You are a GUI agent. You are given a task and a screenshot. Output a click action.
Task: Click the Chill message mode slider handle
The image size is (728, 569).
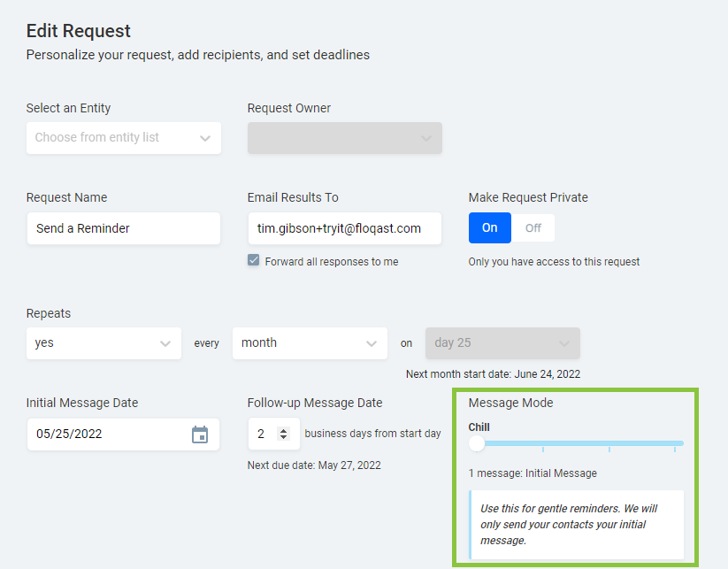click(477, 443)
